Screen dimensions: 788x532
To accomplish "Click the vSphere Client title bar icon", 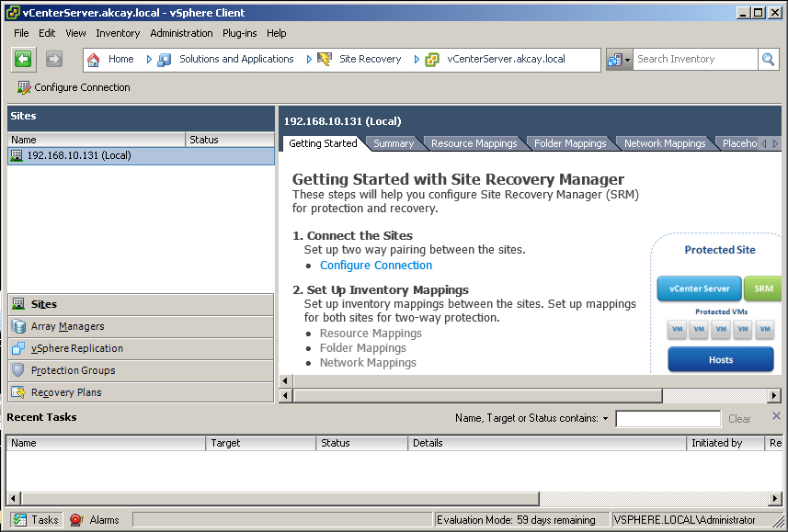I will 13,13.
